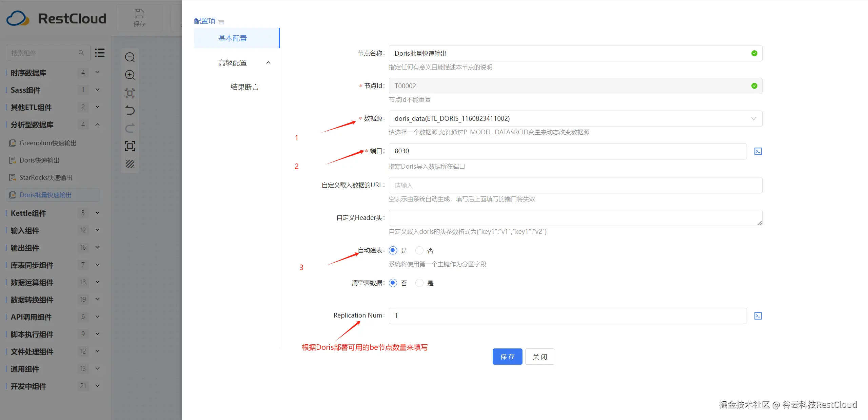The height and width of the screenshot is (420, 868).
Task: Expand the Sass组件 category
Action: click(x=97, y=90)
